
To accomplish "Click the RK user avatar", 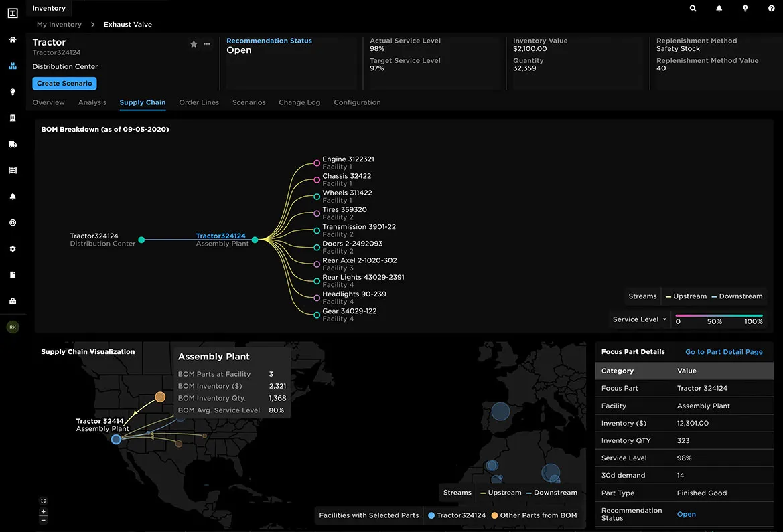I will tap(13, 327).
